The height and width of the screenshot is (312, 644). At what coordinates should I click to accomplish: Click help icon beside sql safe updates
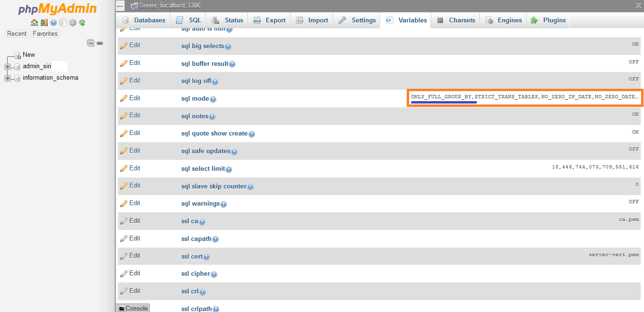pos(234,152)
